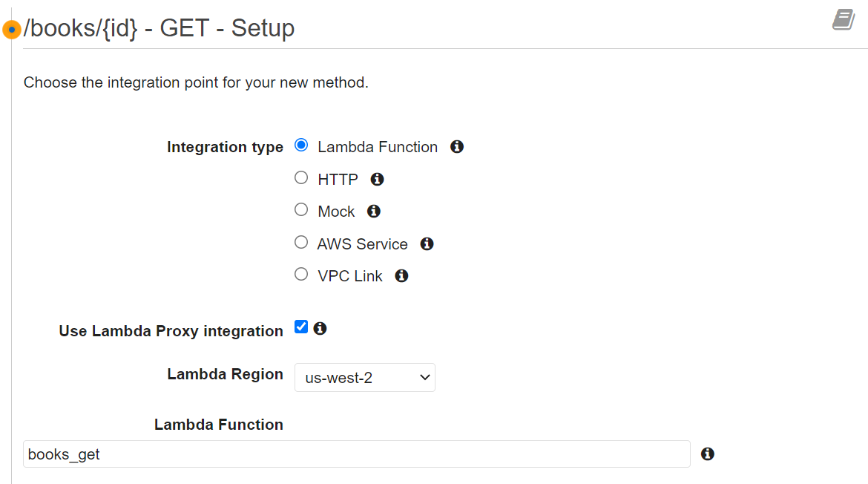868x484 pixels.
Task: Click the Lambda Region label
Action: click(225, 374)
